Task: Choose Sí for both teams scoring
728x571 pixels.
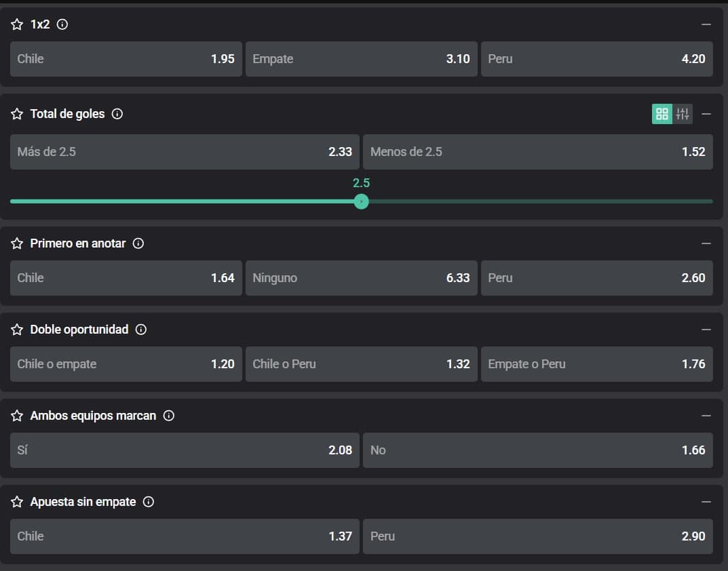Action: coord(185,450)
